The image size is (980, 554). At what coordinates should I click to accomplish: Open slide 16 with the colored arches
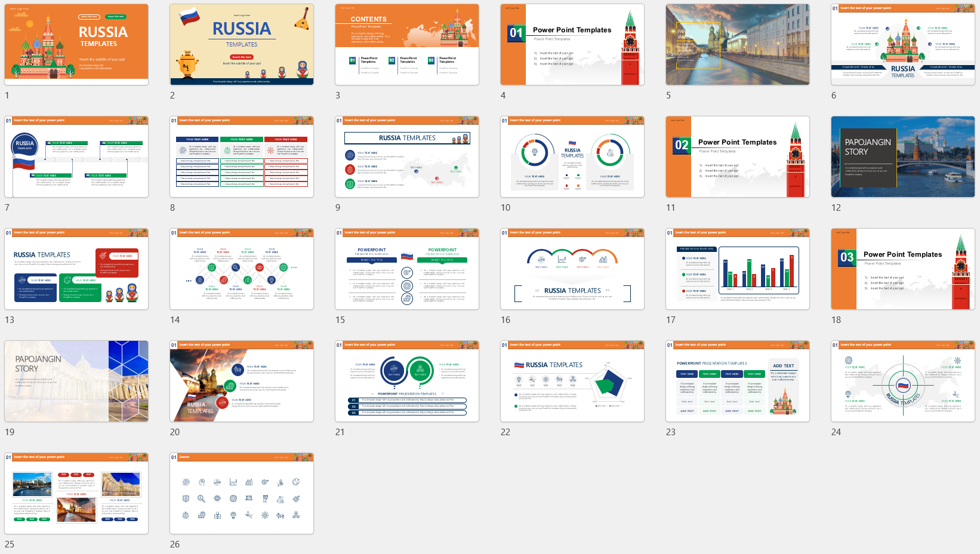coord(572,269)
